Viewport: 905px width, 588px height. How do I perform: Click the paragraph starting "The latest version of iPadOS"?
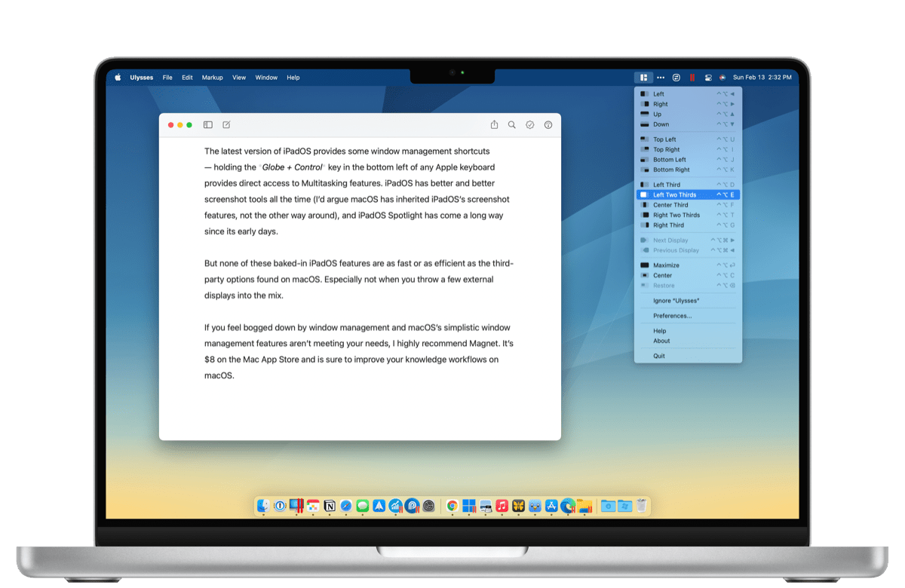click(x=358, y=191)
